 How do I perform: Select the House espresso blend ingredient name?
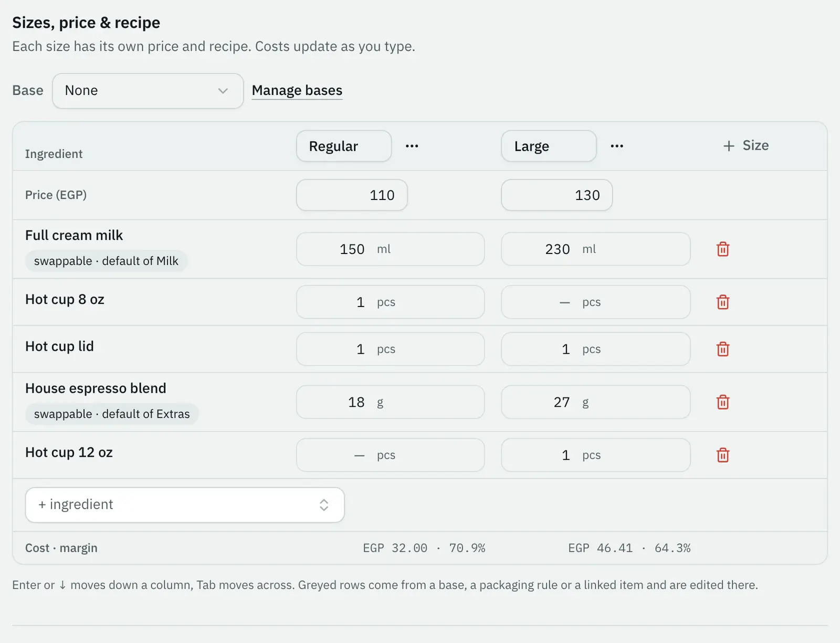[96, 388]
